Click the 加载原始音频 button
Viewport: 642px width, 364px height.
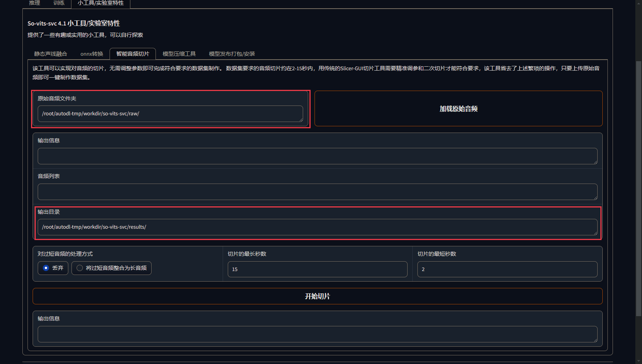click(x=458, y=109)
